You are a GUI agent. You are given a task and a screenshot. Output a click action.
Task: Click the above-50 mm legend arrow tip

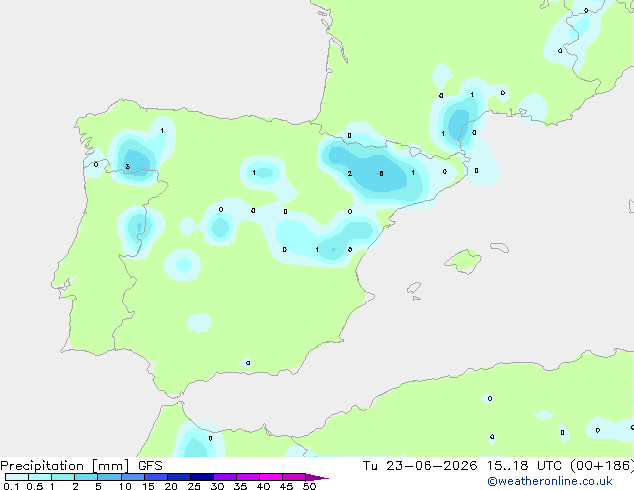point(317,477)
